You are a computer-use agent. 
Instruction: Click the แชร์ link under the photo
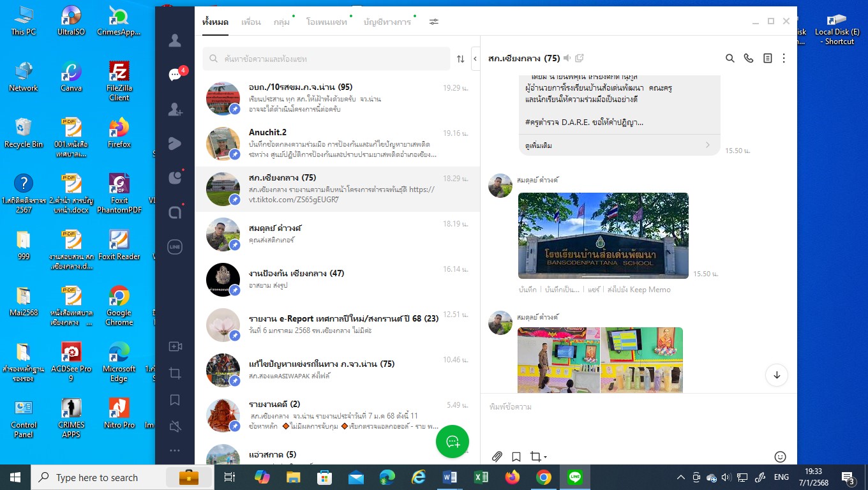[x=594, y=290]
